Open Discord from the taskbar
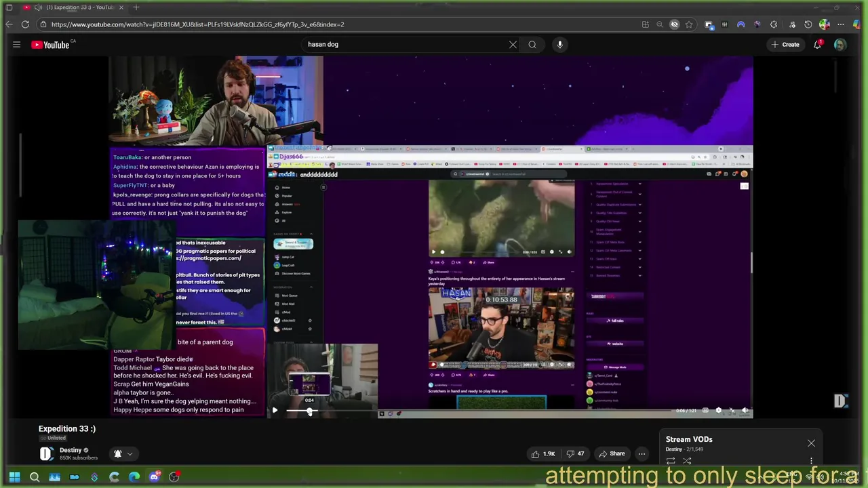 154,477
